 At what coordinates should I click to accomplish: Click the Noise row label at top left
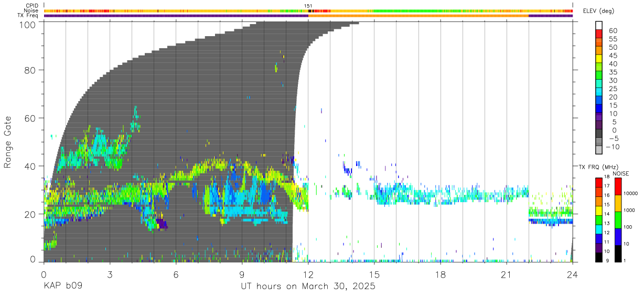31,10
